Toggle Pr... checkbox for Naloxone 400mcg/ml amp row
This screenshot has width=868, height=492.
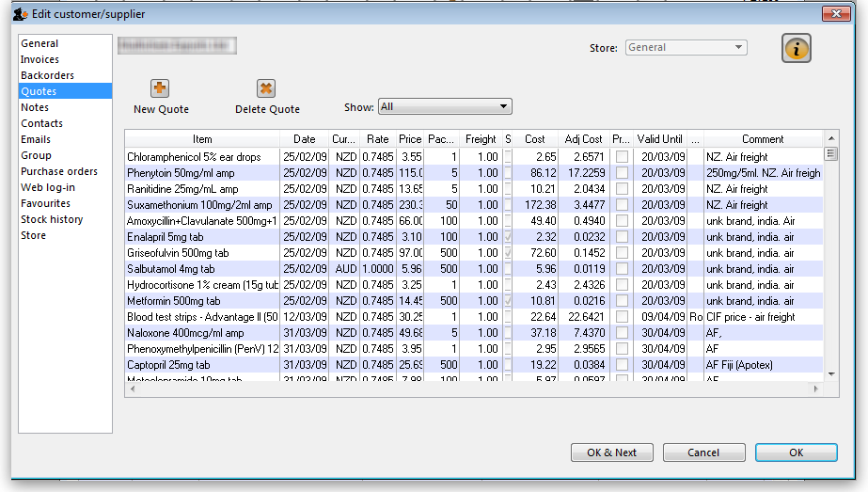coord(622,333)
